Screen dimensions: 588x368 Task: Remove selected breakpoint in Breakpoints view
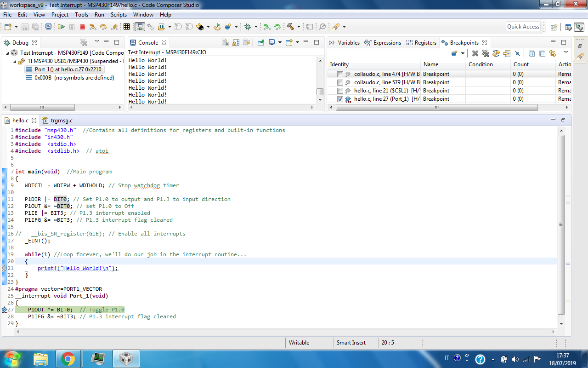tap(475, 53)
